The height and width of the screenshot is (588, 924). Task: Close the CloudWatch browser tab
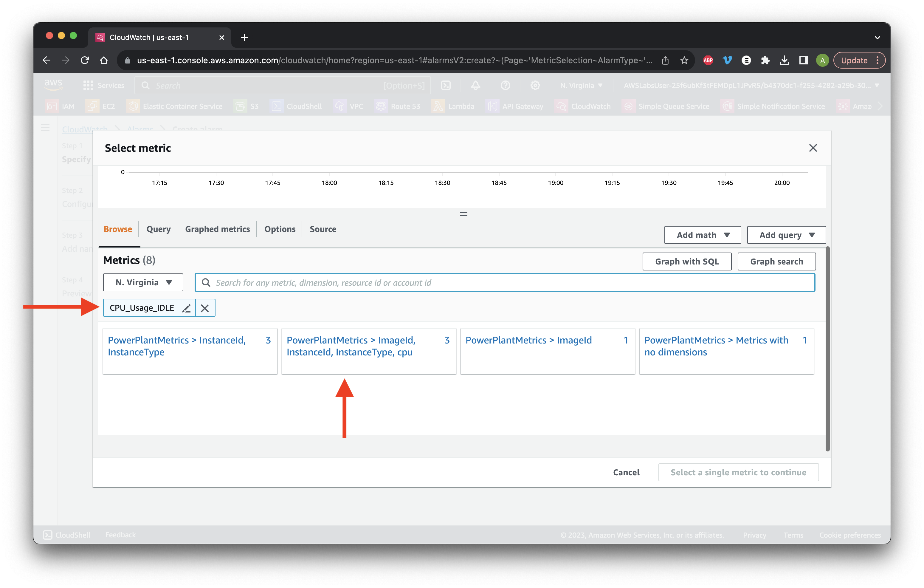(x=221, y=38)
